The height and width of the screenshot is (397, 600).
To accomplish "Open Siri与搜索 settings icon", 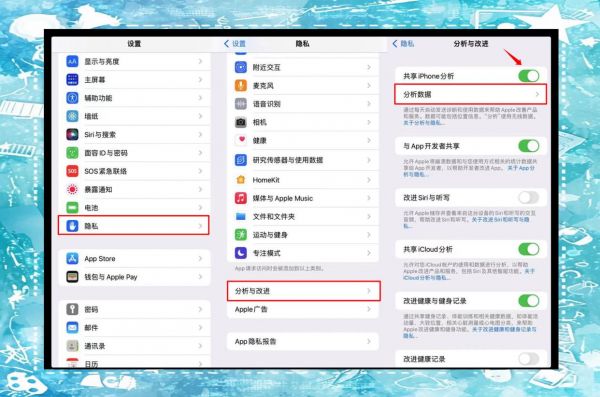I will pos(72,134).
